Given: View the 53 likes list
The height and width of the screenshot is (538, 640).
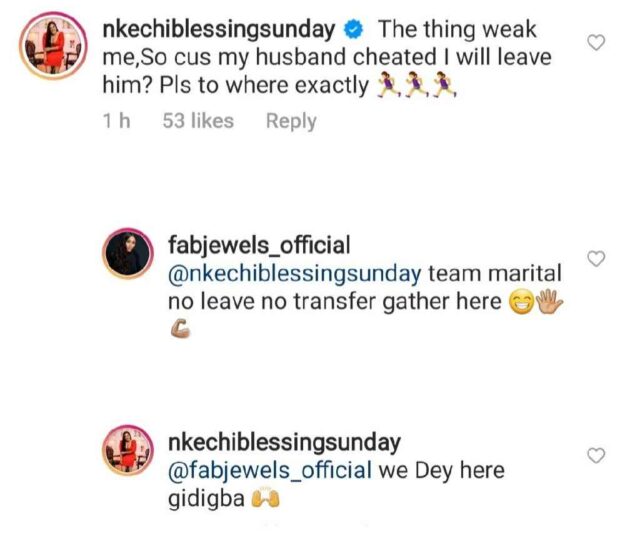Looking at the screenshot, I should (x=198, y=121).
